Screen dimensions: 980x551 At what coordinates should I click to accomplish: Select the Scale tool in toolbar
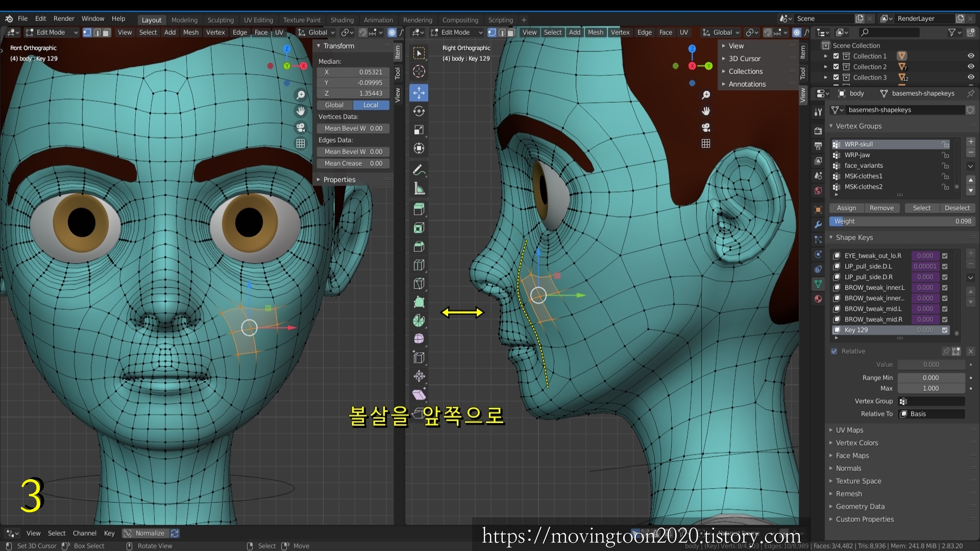[419, 130]
